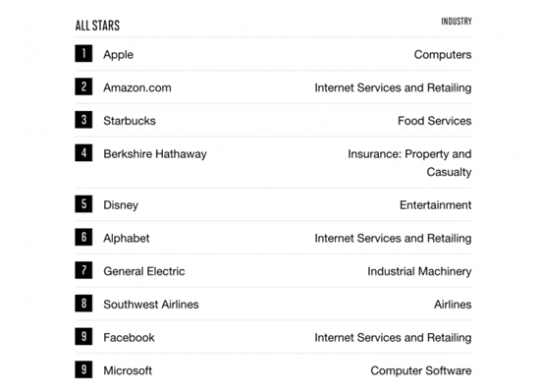Click the rank 8 badge beside Southwest Airlines

84,303
